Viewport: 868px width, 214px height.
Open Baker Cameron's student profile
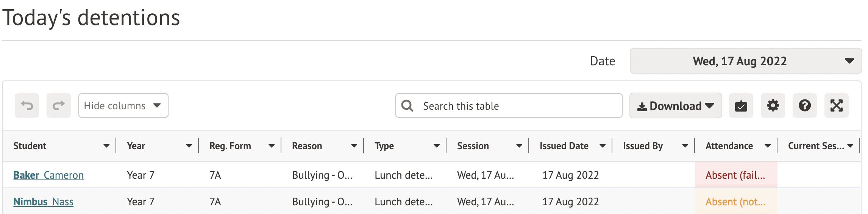(x=48, y=175)
